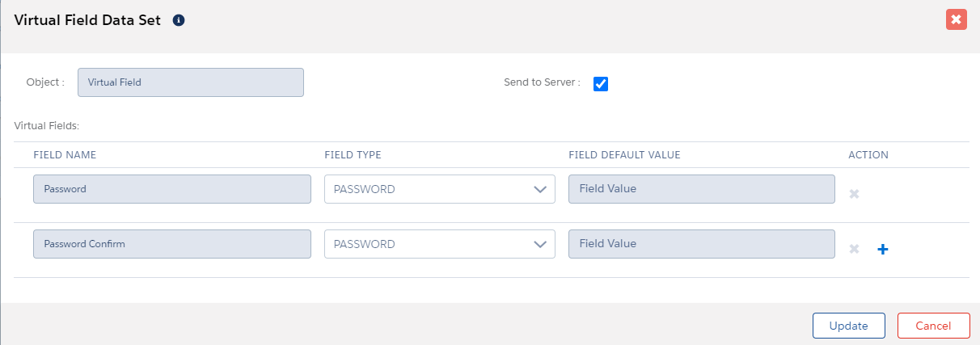Click the info icon beside the dialog title
The width and height of the screenshot is (980, 345).
coord(179,20)
